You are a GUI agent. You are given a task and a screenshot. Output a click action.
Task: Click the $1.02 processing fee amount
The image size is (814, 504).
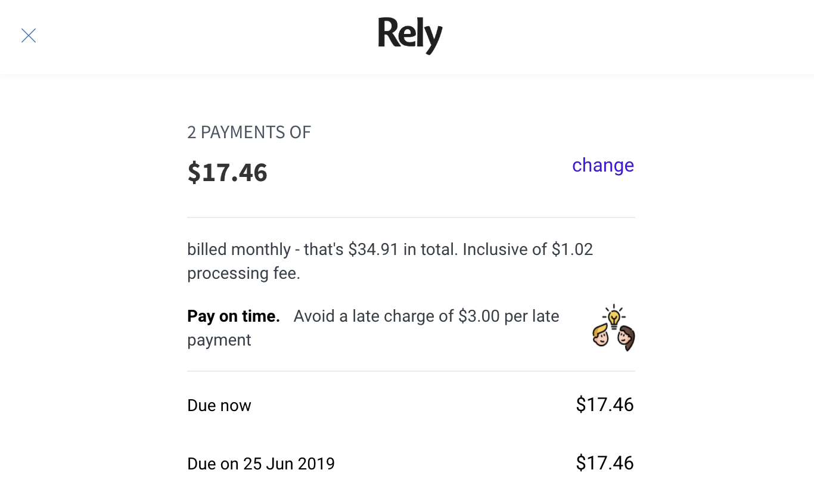tap(572, 249)
